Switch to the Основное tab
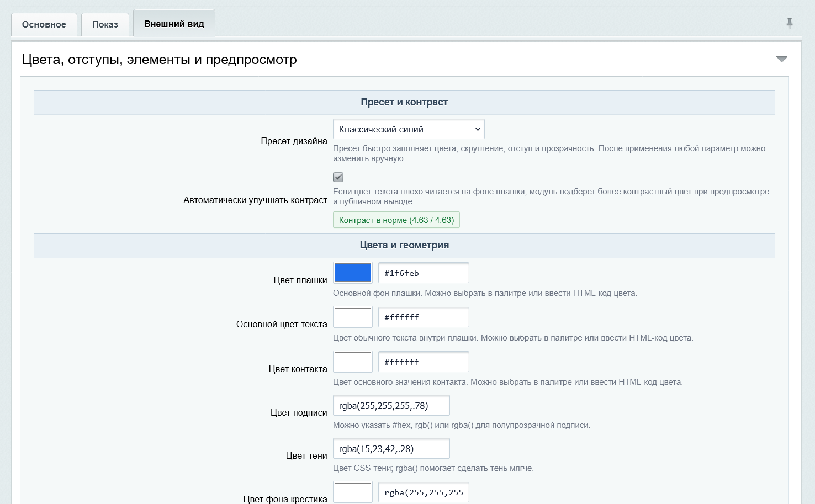The height and width of the screenshot is (504, 815). (44, 24)
